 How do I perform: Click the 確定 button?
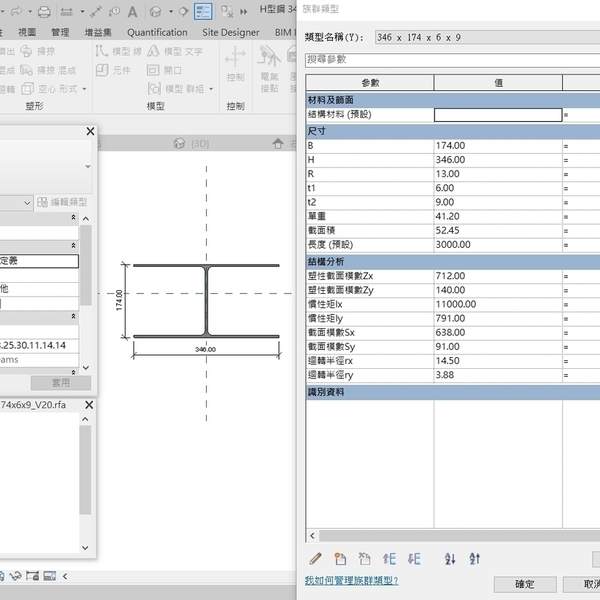click(x=524, y=584)
